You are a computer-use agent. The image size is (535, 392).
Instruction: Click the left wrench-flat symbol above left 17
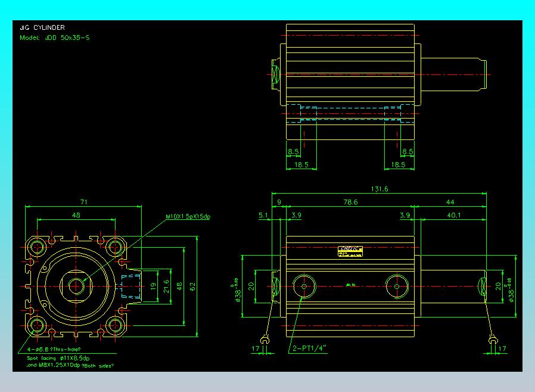point(265,340)
